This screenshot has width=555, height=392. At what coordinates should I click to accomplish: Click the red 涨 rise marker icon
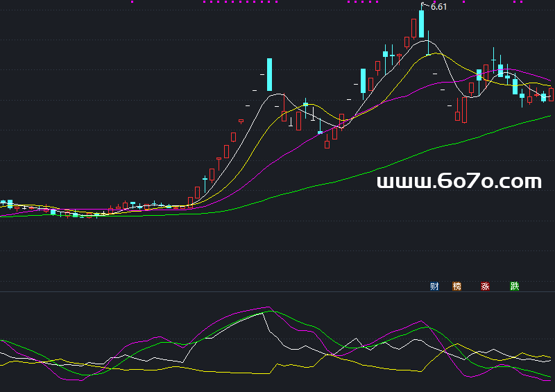click(x=485, y=286)
